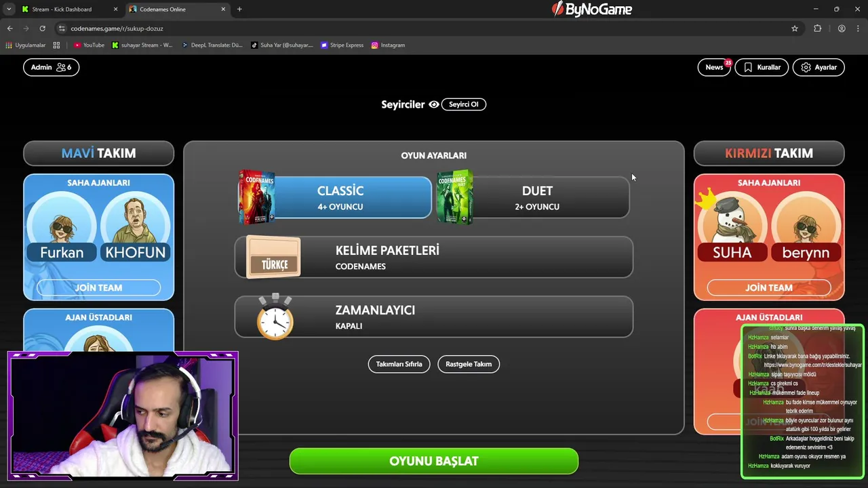Open Uygulamalar apps bookmark
Viewport: 868px width, 488px height.
click(26, 45)
